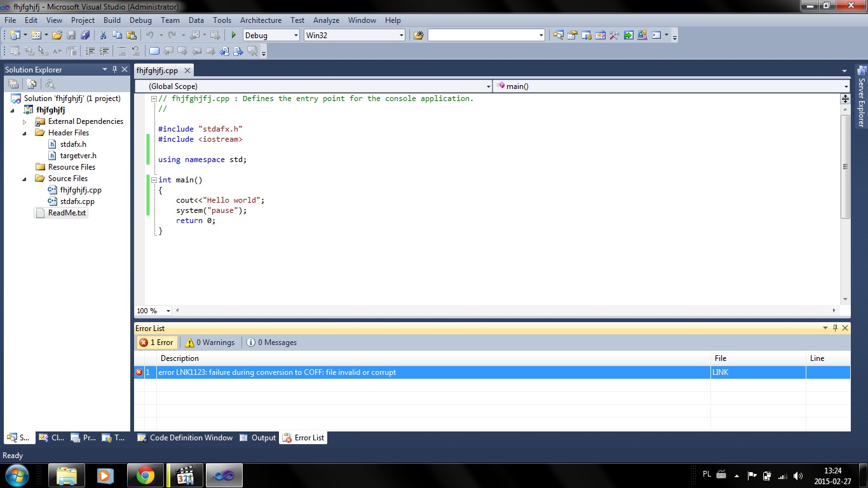
Task: Click the Windows Start orb
Action: point(17,475)
